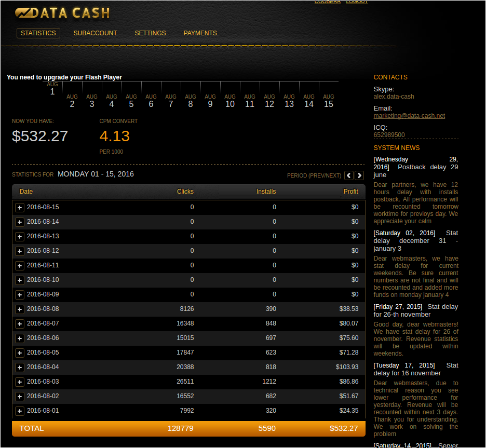Expand the 2016-08-02 row
The width and height of the screenshot is (486, 448).
click(20, 397)
